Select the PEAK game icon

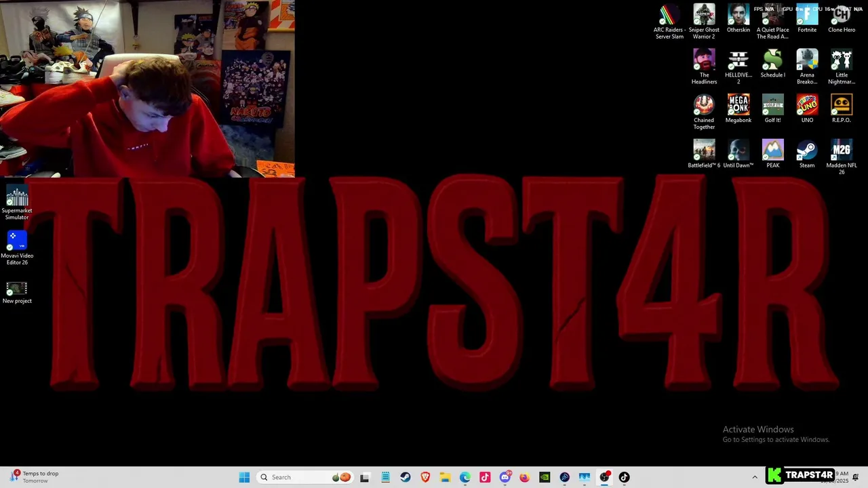pos(773,154)
